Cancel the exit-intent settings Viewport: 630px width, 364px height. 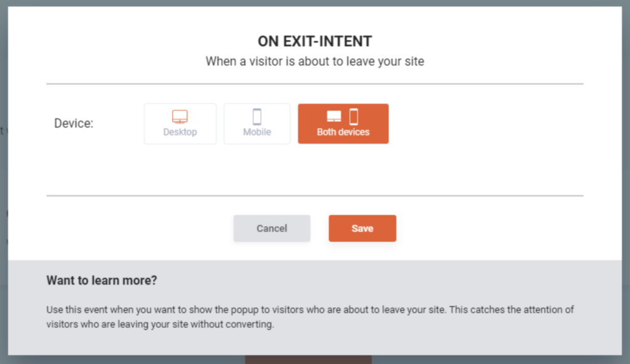tap(271, 228)
